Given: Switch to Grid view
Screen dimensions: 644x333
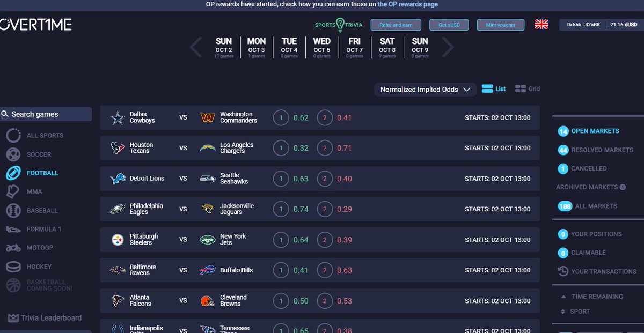Looking at the screenshot, I should 528,89.
